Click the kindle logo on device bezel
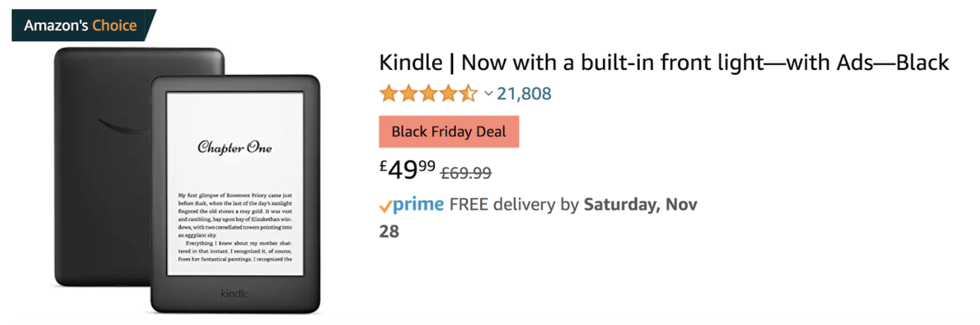The height and width of the screenshot is (325, 980). click(235, 293)
